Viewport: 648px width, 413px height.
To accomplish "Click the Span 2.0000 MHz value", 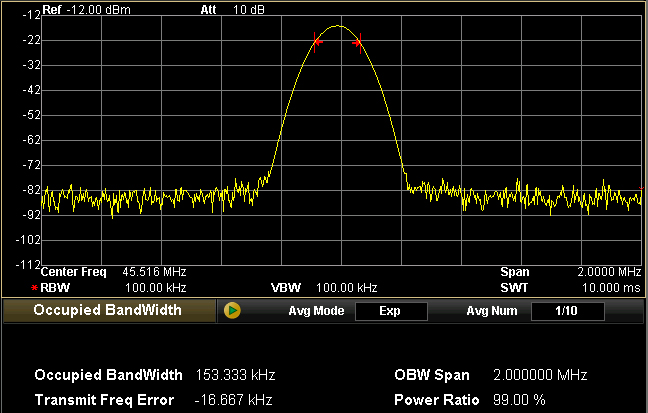I will tap(609, 272).
